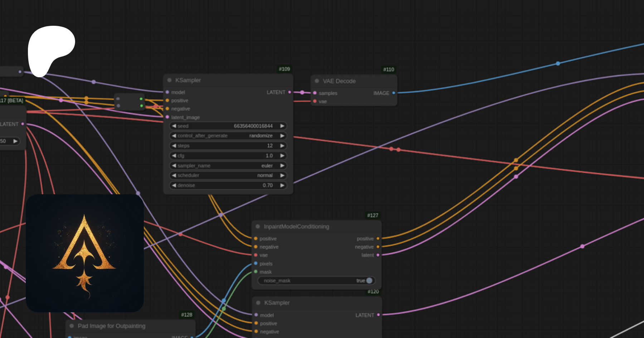Collapse the InpaintModelConditioning node via its title dot
This screenshot has width=644, height=338.
pyautogui.click(x=258, y=226)
